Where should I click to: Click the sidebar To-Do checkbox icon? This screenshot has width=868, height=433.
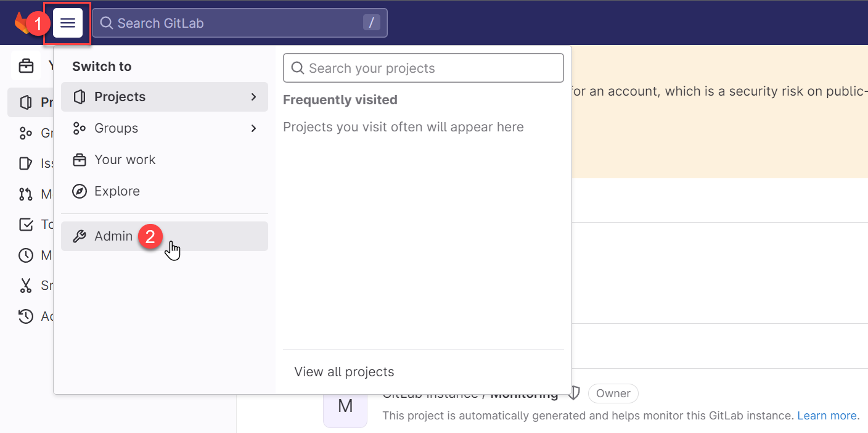click(x=26, y=225)
